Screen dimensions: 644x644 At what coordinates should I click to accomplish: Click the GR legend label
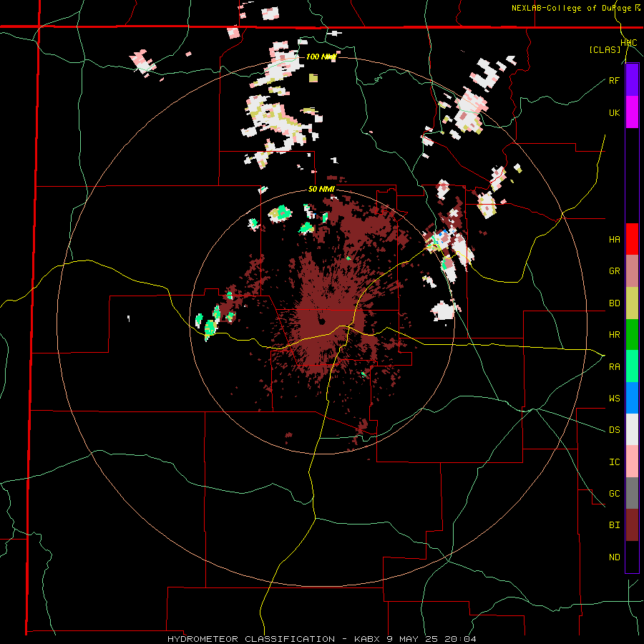click(x=614, y=271)
